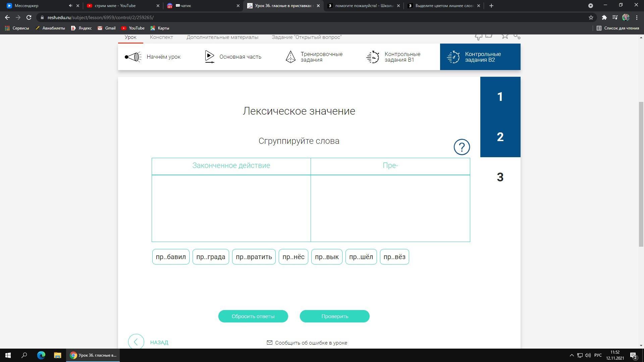This screenshot has width=644, height=362.
Task: Bookmark this page with the star icon
Action: coord(591,17)
